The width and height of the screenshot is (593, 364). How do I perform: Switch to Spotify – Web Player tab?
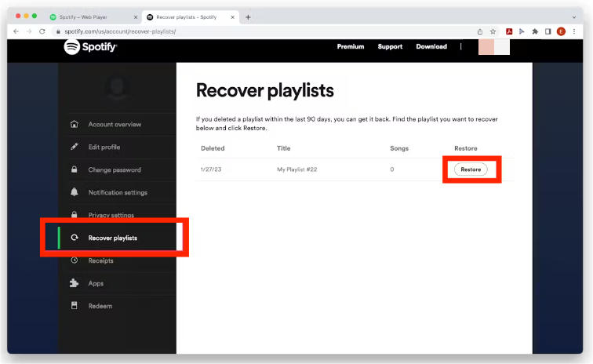point(94,17)
